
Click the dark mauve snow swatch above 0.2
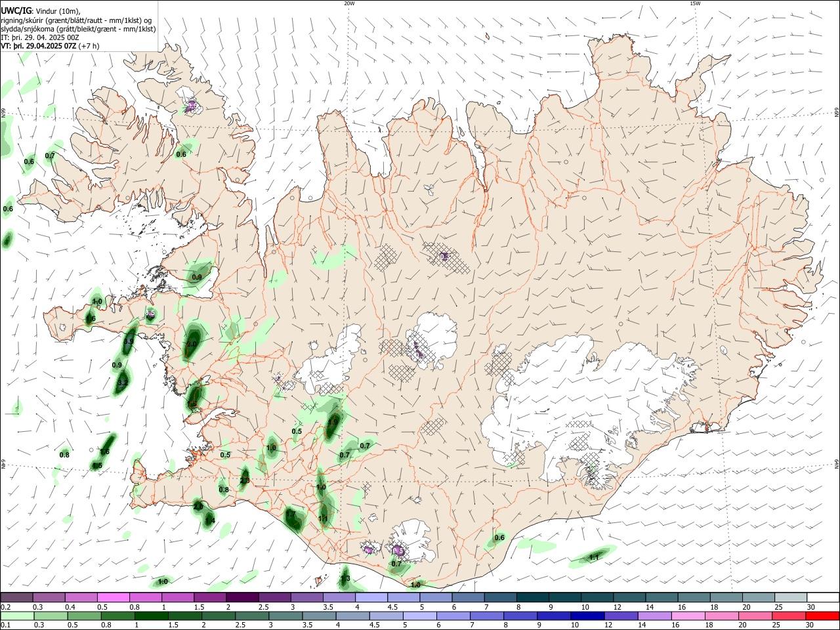[16, 597]
